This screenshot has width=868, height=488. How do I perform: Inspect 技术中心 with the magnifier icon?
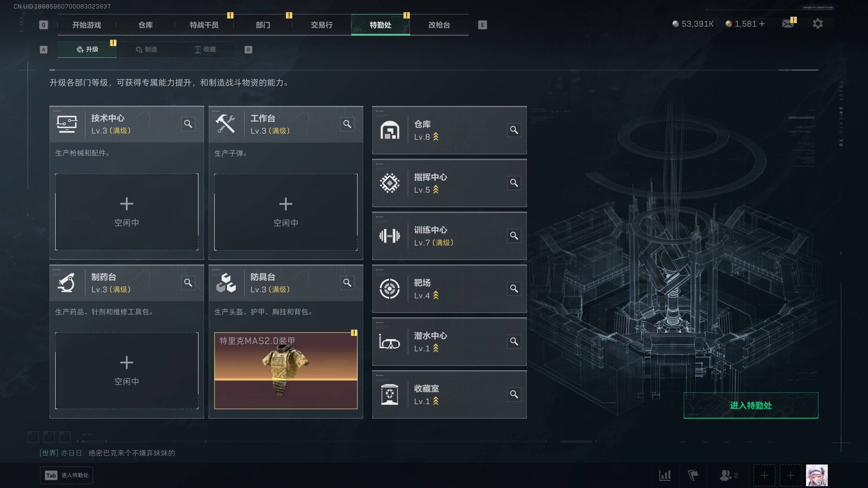188,124
